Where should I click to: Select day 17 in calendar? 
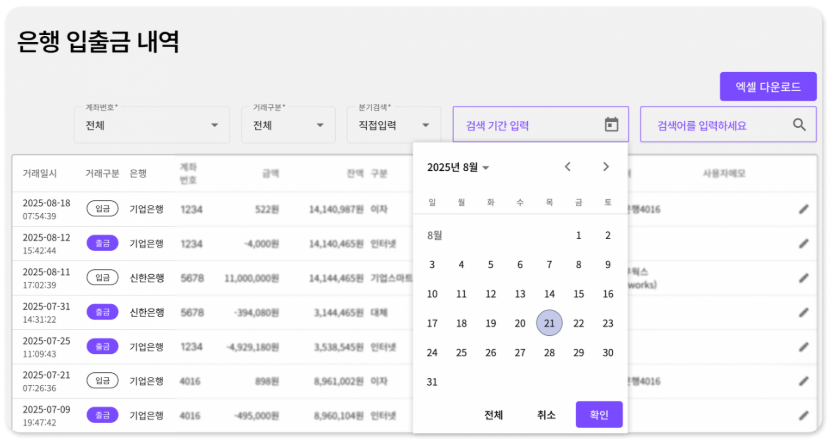point(432,323)
